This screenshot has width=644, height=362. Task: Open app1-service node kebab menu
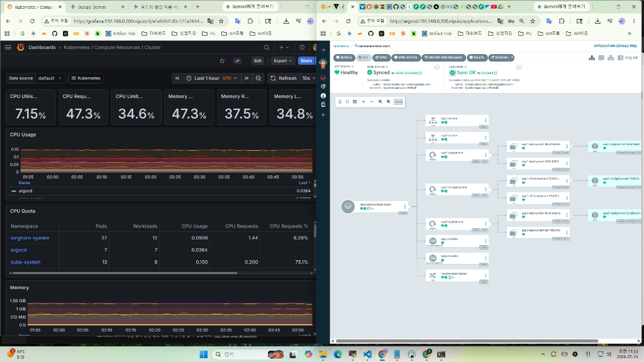click(486, 121)
